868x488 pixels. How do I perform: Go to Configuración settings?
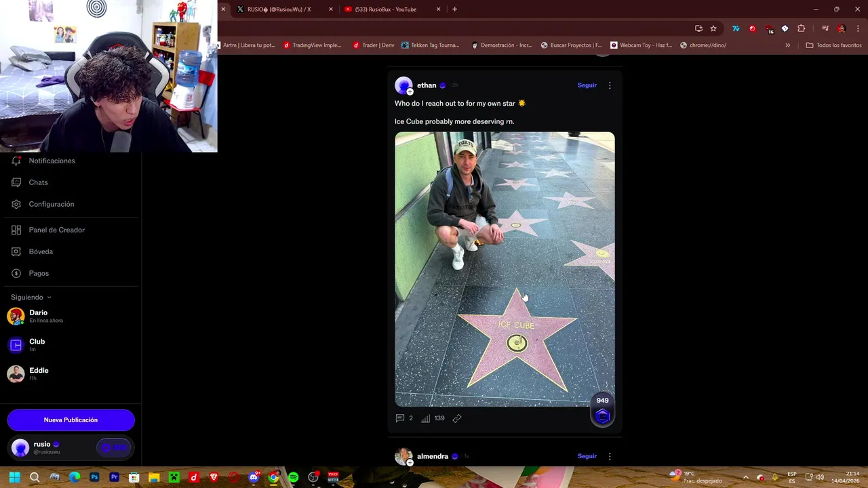pos(51,204)
